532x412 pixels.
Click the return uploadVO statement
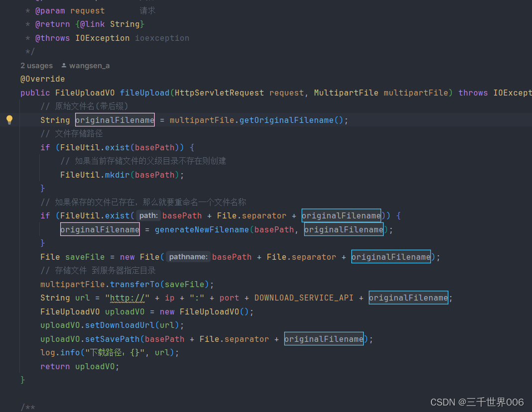(x=79, y=366)
